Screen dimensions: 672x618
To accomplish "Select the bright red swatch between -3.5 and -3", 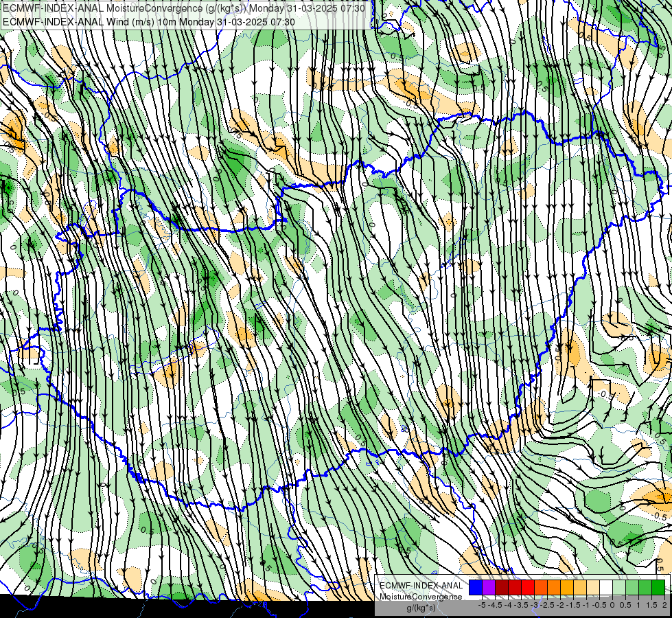I will 528,588.
